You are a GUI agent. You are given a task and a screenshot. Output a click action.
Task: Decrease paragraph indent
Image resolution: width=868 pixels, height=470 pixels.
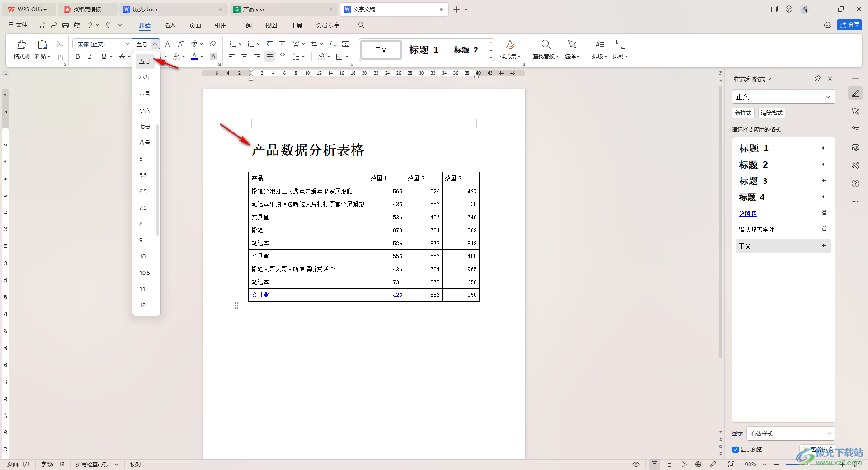pyautogui.click(x=269, y=44)
